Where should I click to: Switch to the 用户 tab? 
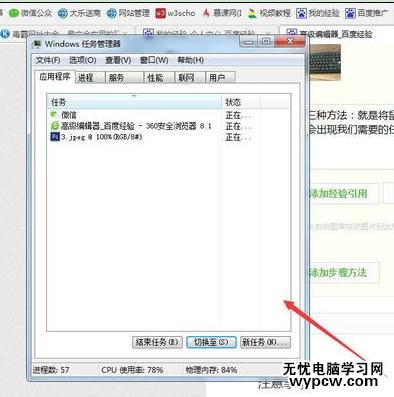tap(220, 78)
